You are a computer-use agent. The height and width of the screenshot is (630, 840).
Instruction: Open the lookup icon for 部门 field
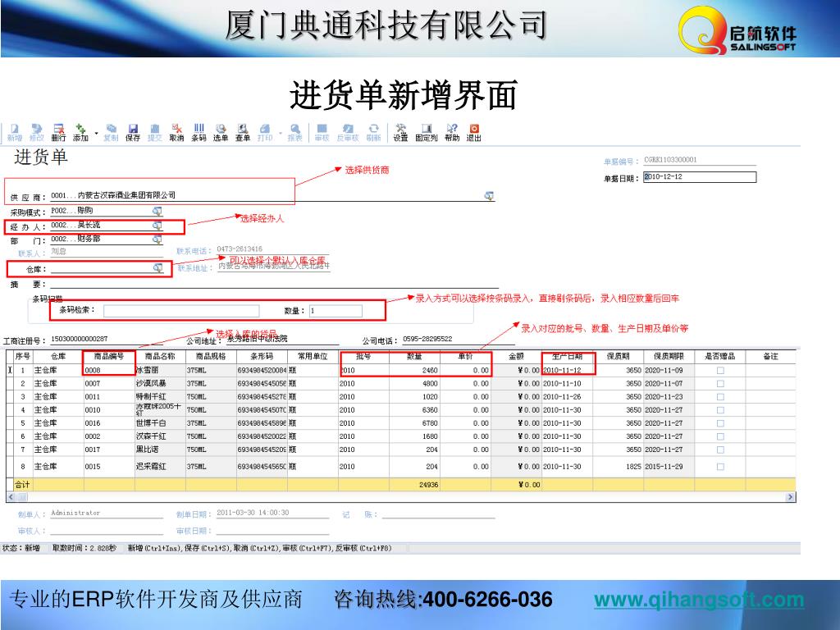[x=157, y=240]
